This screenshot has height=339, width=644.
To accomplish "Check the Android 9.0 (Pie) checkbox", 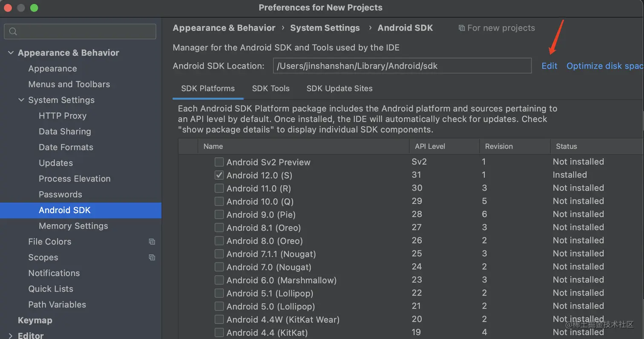I will [219, 214].
